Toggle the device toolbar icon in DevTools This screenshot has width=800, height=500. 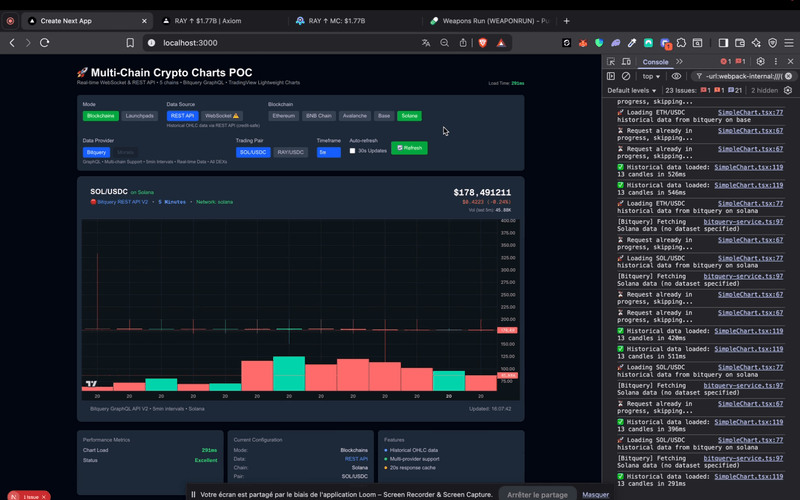point(624,61)
